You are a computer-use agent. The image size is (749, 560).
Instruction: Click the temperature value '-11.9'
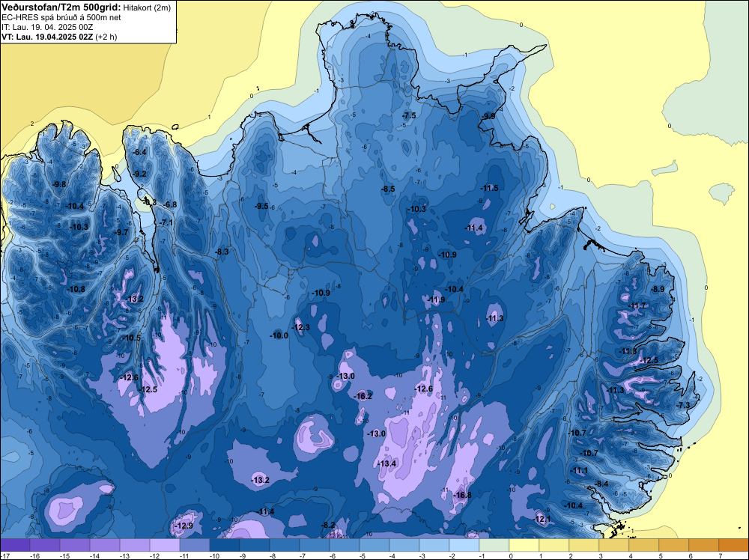tap(436, 299)
